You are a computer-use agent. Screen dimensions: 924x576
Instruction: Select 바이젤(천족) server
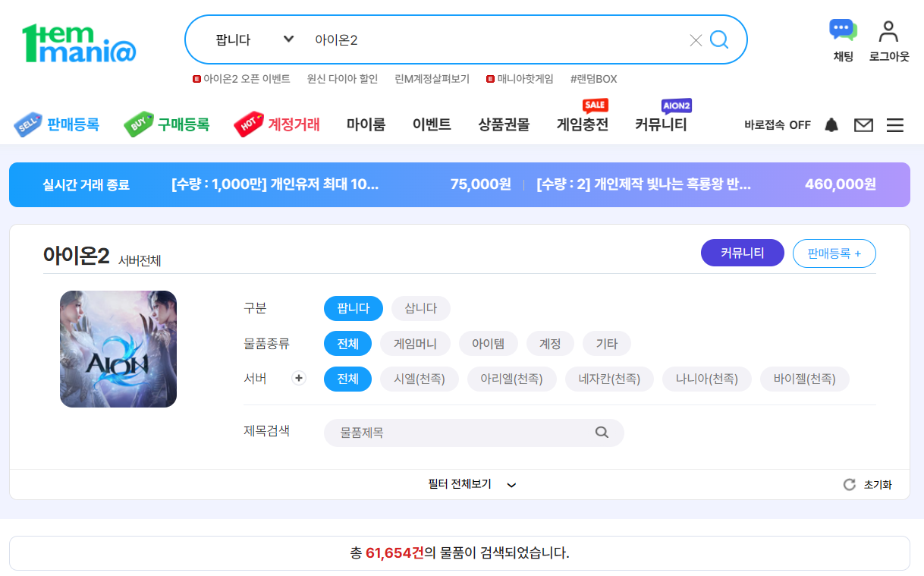(804, 379)
